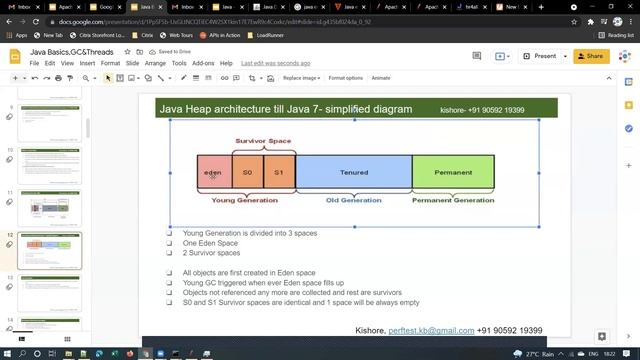640x360 pixels.
Task: Bookmark this page with the star
Action: tap(574, 22)
